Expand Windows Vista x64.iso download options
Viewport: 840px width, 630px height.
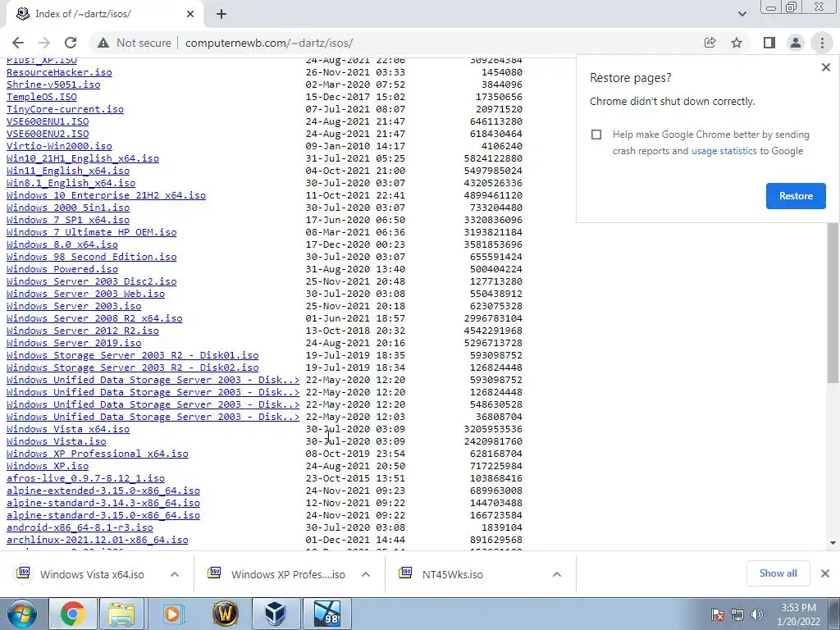click(175, 574)
